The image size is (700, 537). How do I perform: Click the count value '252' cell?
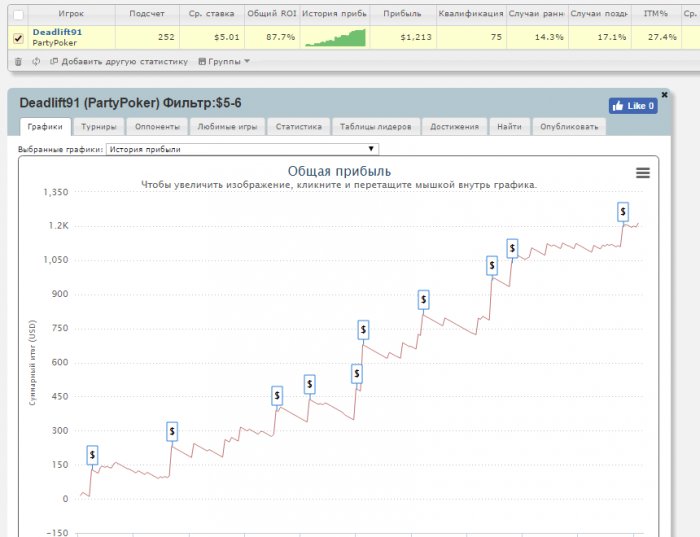click(147, 37)
